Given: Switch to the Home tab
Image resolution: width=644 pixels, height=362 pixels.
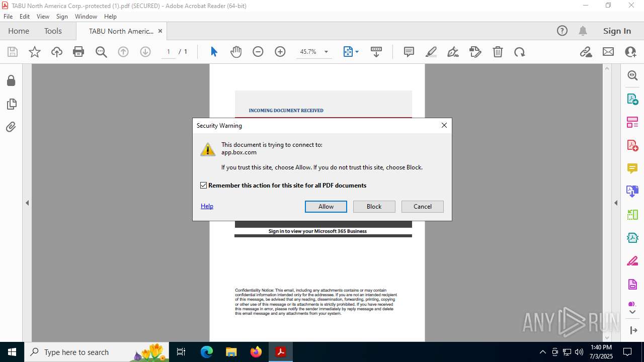Looking at the screenshot, I should 19,31.
